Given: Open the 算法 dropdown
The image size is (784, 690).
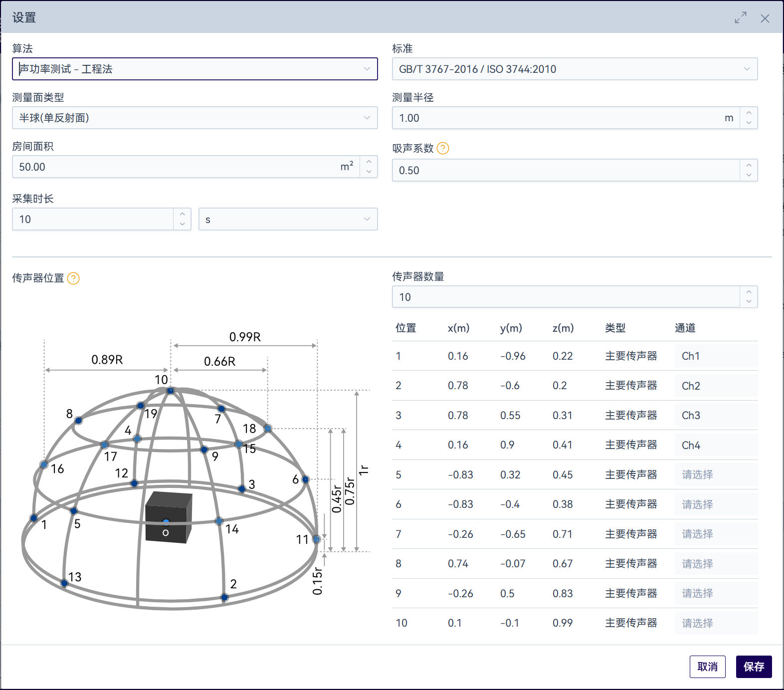Looking at the screenshot, I should point(195,69).
